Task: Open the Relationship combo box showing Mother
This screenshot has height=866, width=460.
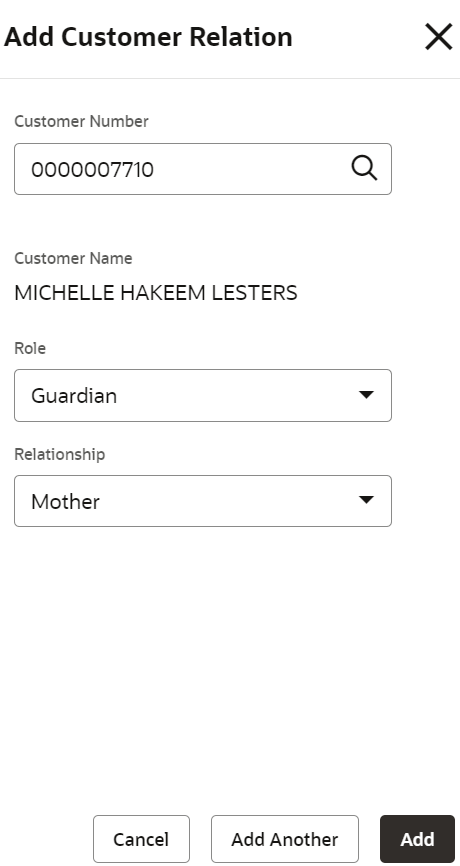Action: click(x=203, y=501)
